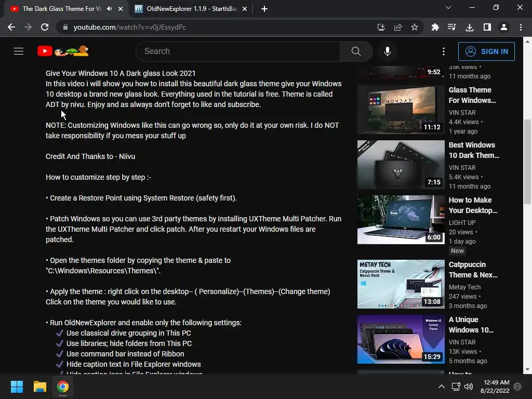The image size is (532, 399).
Task: Click the install app icon in address bar
Action: 381,27
